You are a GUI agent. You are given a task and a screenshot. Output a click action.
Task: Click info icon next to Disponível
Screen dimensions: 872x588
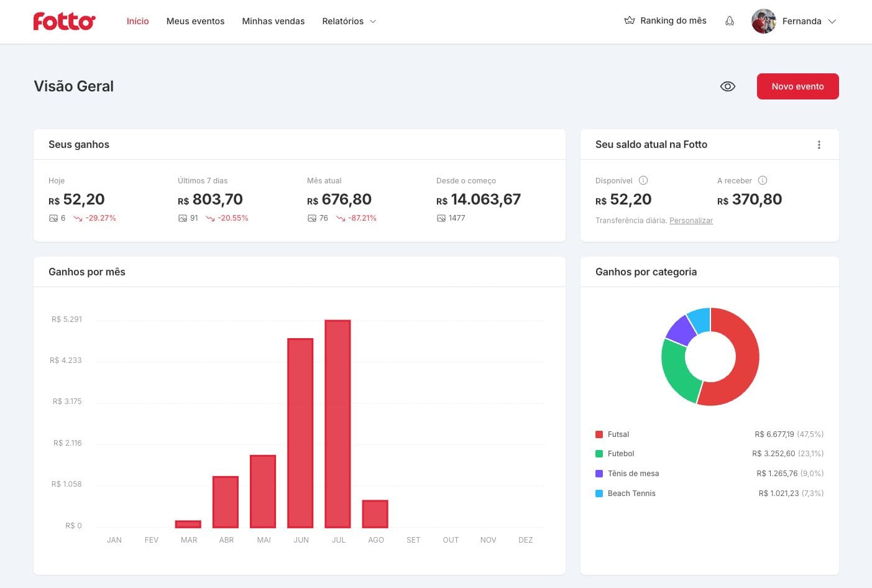pos(643,180)
